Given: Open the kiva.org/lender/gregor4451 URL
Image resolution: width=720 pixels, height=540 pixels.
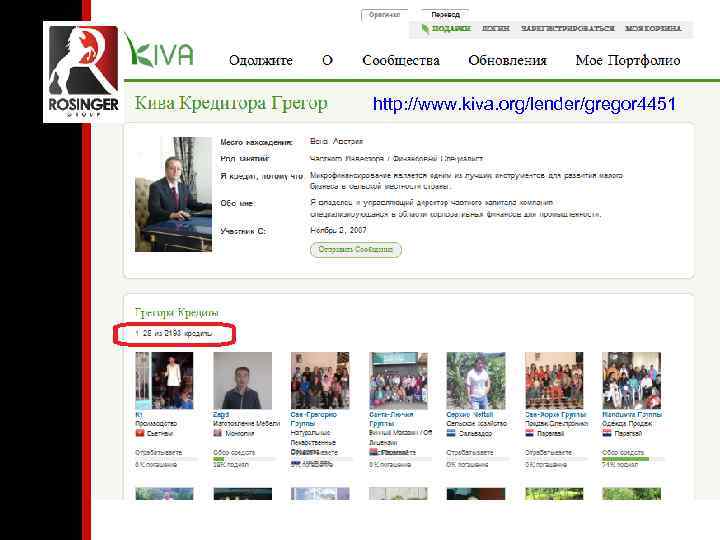Looking at the screenshot, I should (x=524, y=104).
